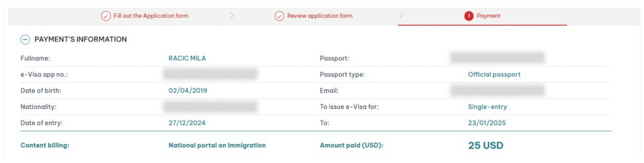Click the full name RACIC MILA

click(187, 58)
